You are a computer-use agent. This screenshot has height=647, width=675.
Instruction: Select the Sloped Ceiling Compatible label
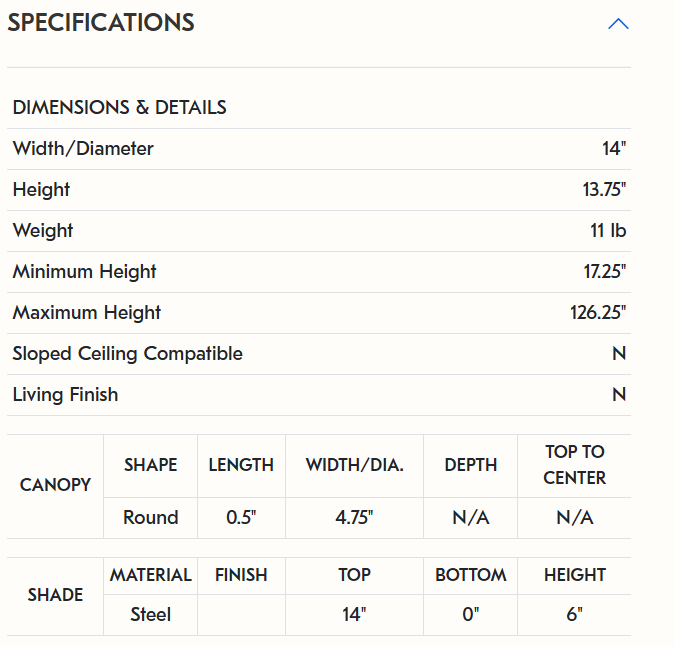pos(127,354)
